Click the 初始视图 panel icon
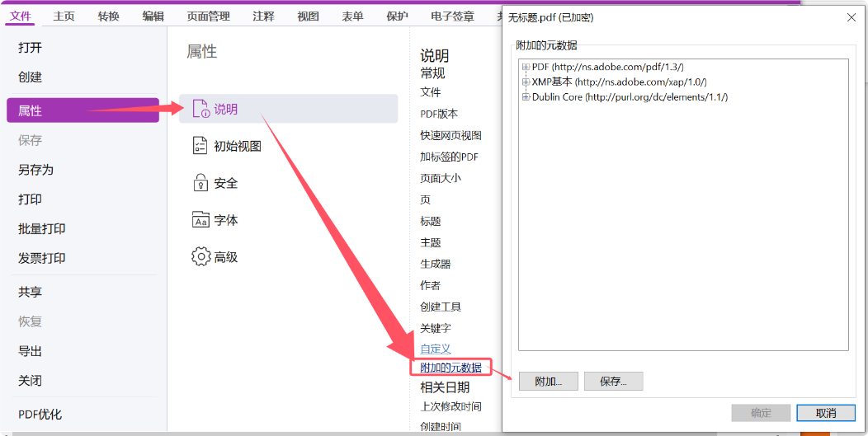This screenshot has height=436, width=868. [200, 146]
